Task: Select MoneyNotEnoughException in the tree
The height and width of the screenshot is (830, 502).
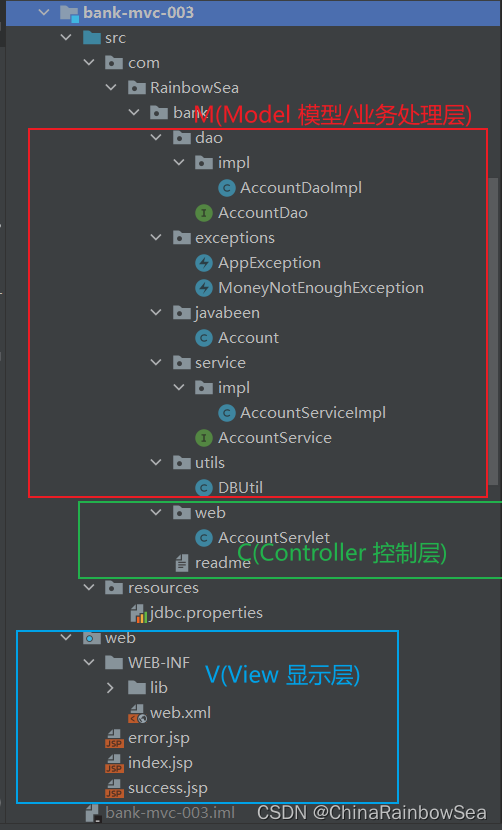Action: [309, 288]
